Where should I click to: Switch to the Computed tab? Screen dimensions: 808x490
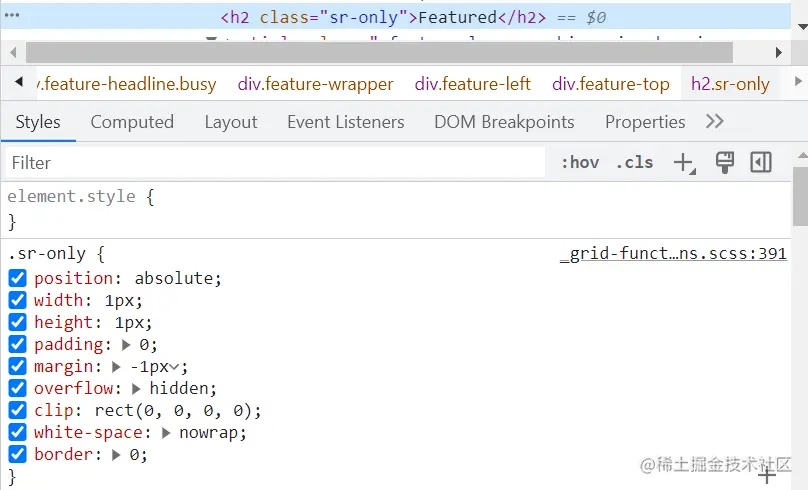point(132,122)
